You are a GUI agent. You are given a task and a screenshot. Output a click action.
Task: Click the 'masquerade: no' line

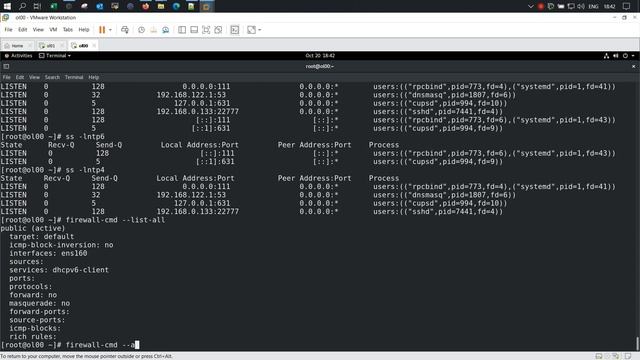tap(40, 303)
